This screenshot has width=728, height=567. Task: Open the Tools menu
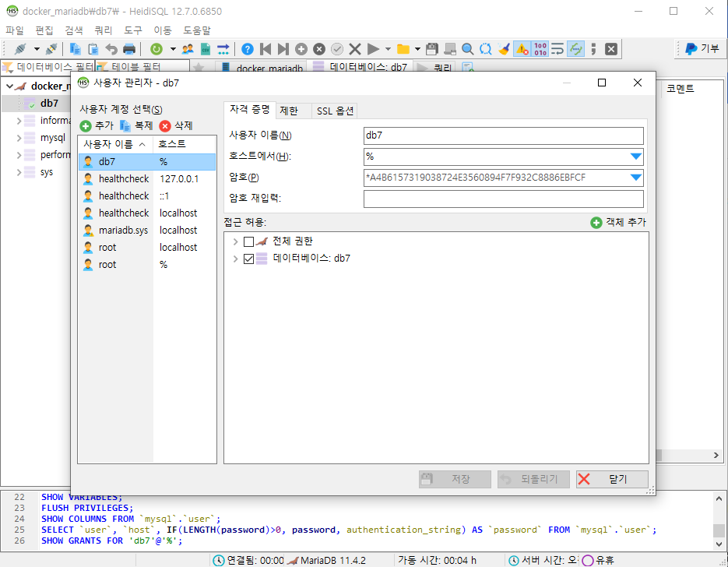[x=133, y=30]
